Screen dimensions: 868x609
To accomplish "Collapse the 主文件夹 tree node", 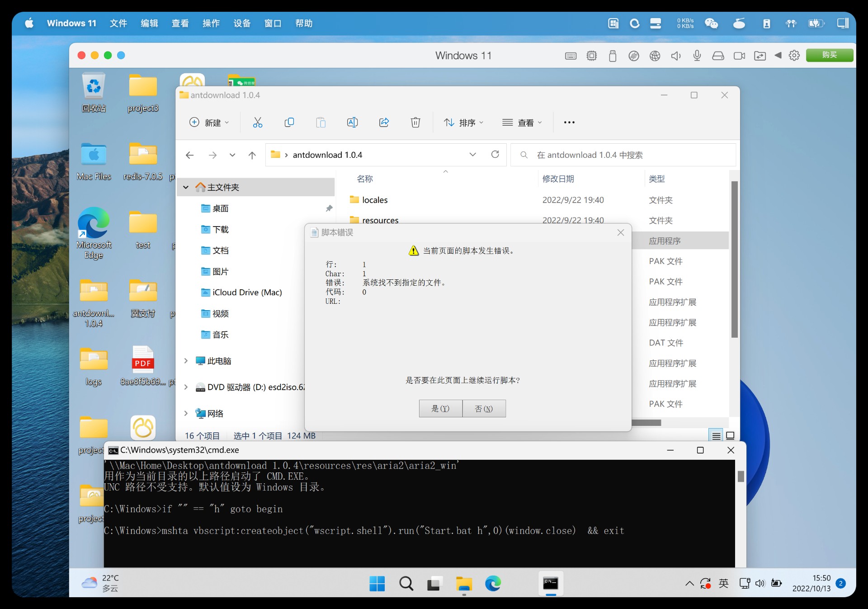I will click(x=186, y=187).
